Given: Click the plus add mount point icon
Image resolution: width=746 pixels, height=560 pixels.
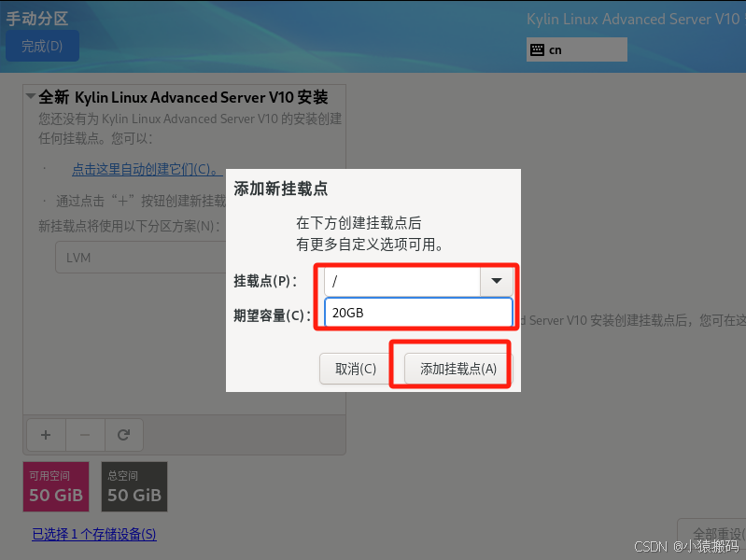Looking at the screenshot, I should [x=46, y=435].
